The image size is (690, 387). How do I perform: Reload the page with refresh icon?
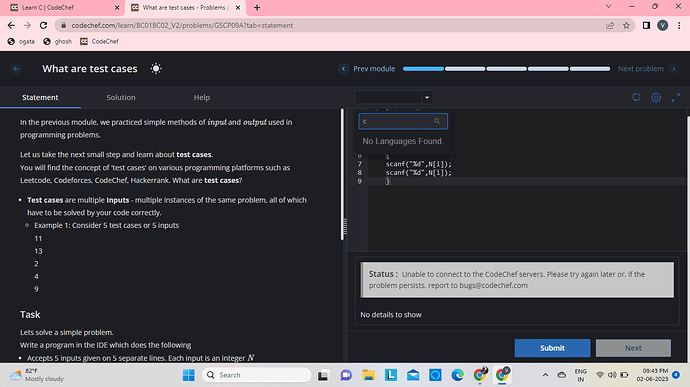[43, 26]
